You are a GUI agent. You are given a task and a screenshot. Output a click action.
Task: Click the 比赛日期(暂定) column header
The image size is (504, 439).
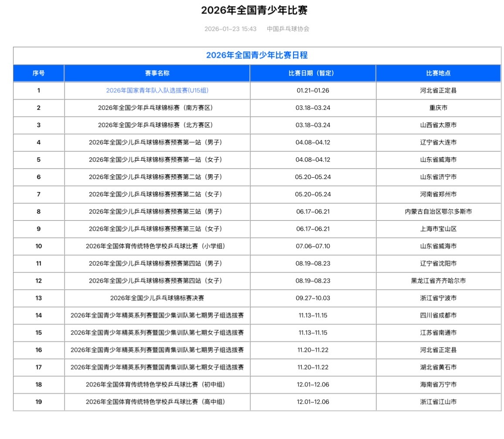[313, 73]
